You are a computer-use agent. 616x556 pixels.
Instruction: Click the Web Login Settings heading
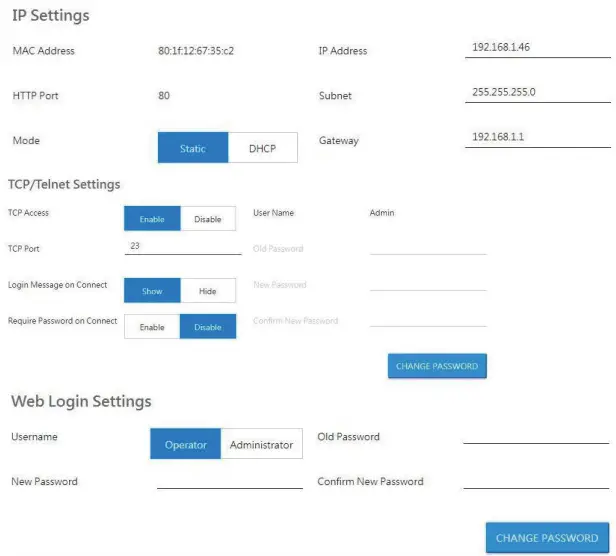(81, 402)
